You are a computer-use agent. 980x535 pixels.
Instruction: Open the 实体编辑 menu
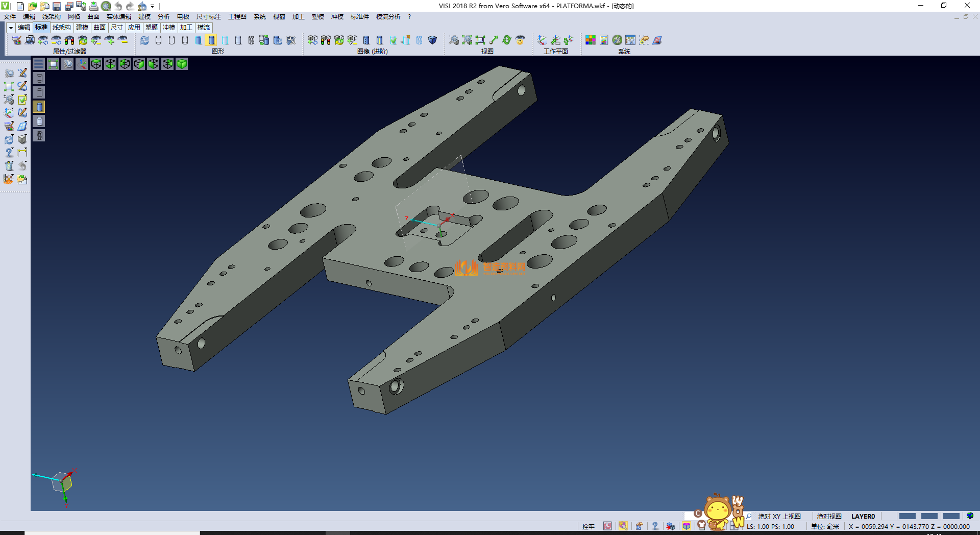point(118,17)
